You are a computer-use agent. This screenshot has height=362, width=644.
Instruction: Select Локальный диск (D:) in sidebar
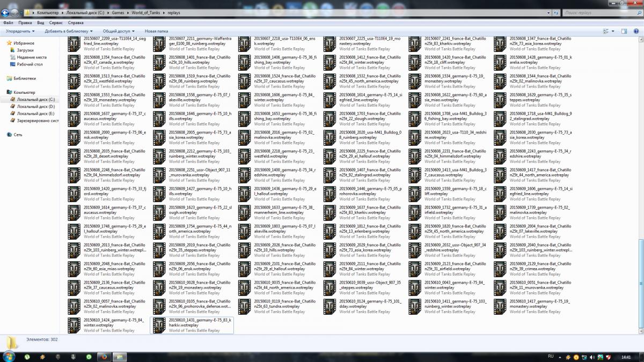pos(35,107)
